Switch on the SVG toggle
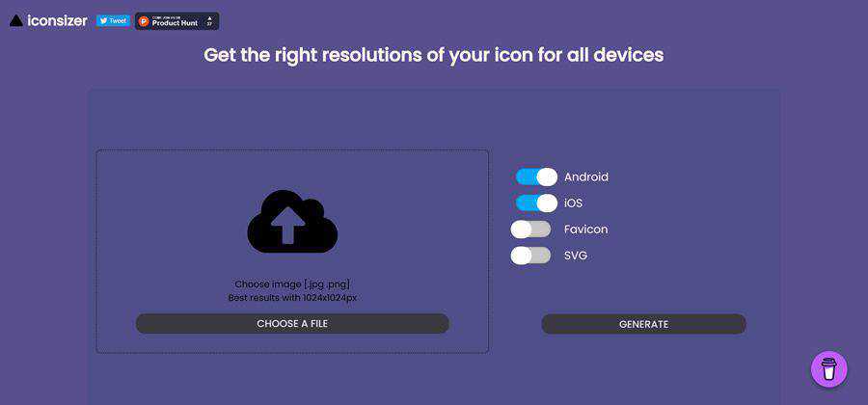Screen dimensions: 868x405 pos(530,256)
